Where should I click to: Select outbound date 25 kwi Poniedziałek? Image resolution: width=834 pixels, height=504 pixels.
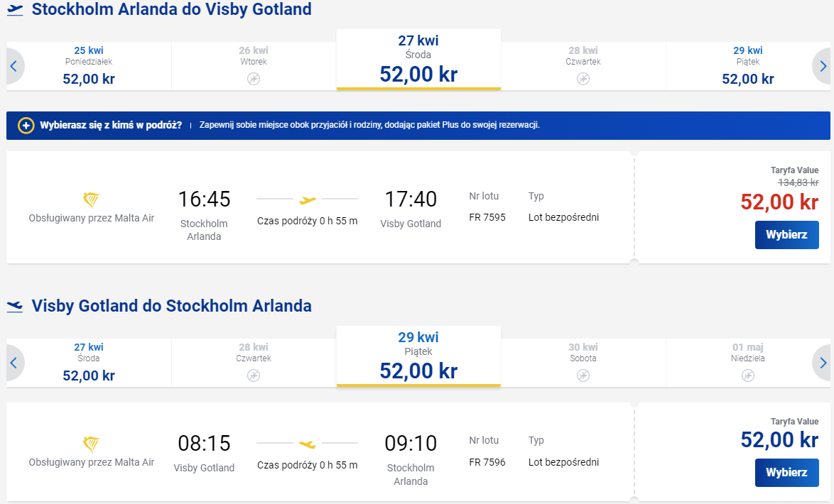tap(89, 67)
